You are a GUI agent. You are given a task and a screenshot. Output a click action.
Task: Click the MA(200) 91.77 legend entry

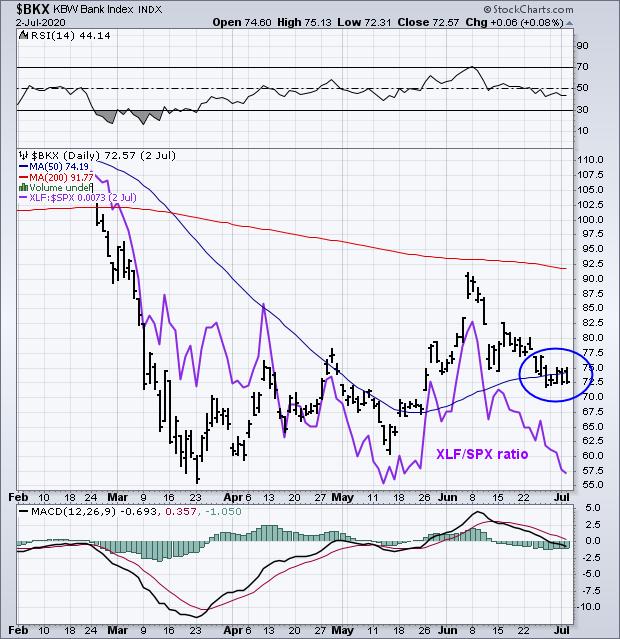click(61, 178)
